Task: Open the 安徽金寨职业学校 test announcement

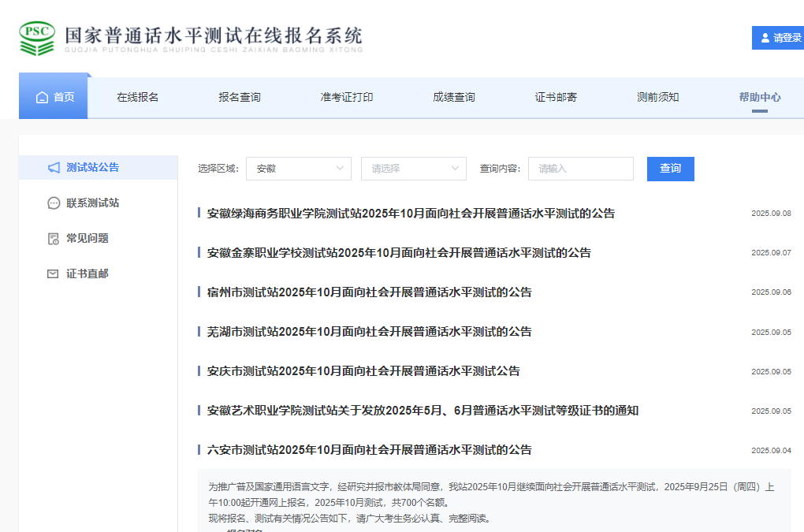Action: click(x=398, y=253)
